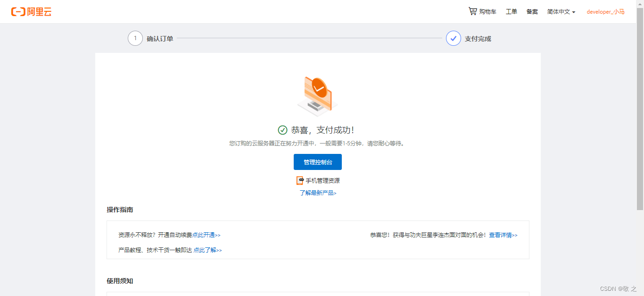Screen dimensions: 644x296
Task: Click the 管理控制台 button
Action: 318,162
